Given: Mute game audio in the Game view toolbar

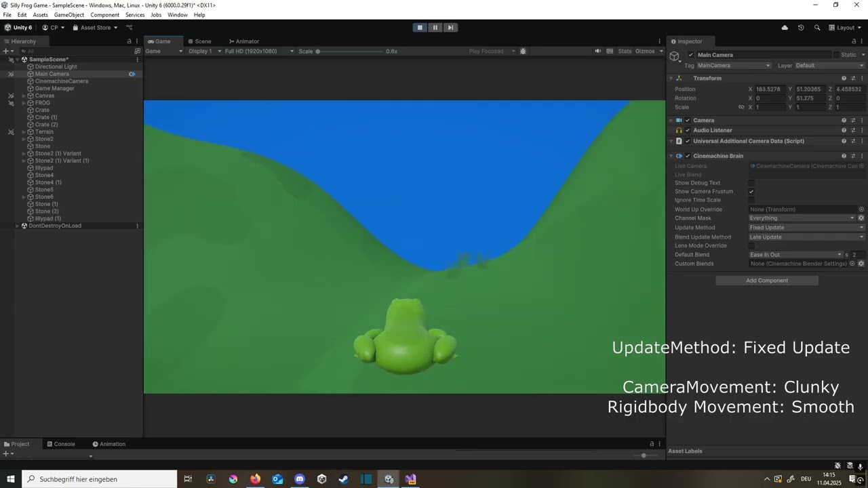Looking at the screenshot, I should click(x=597, y=51).
